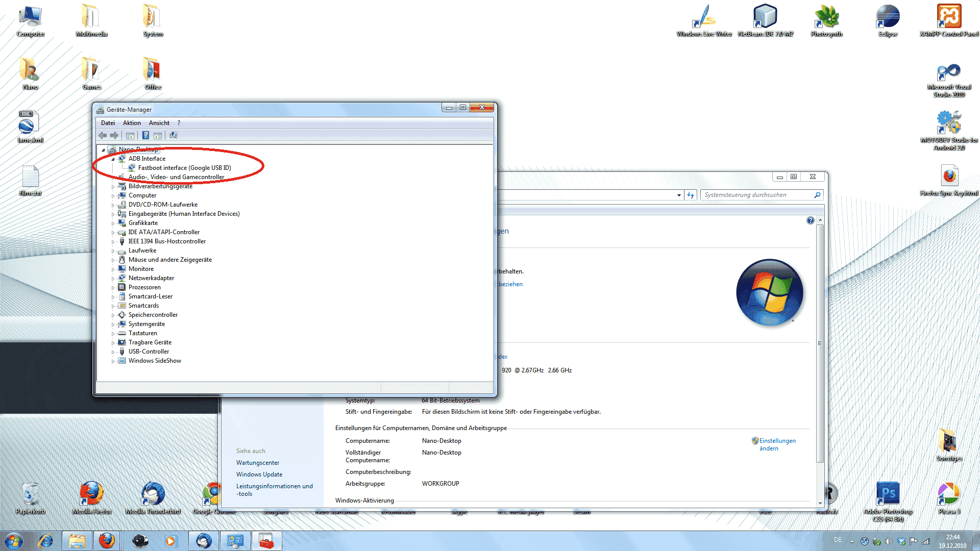
Task: Switch to Control Panel taskbar button
Action: 235,541
